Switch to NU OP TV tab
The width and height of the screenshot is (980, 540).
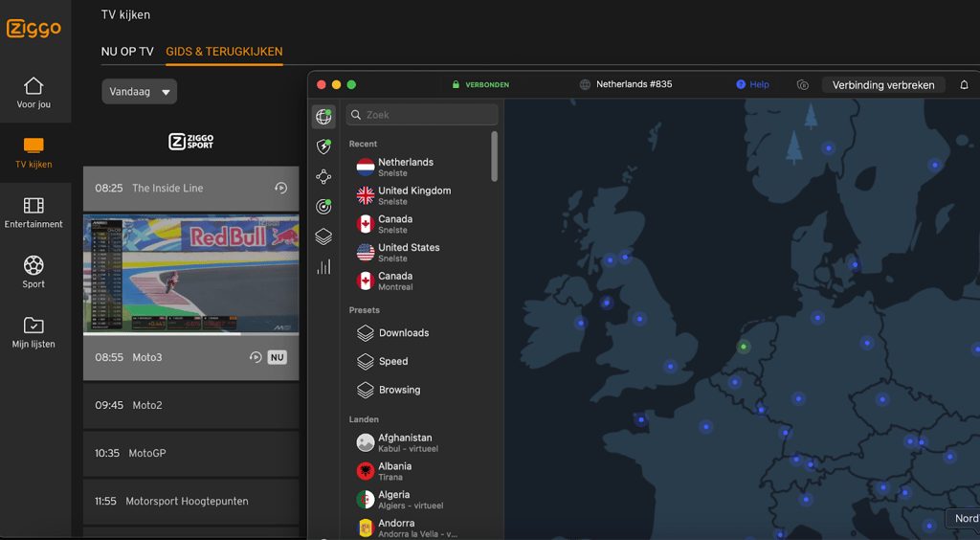point(127,52)
